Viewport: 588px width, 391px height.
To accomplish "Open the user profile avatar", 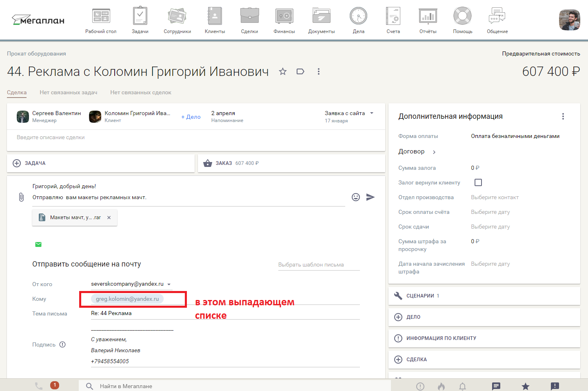I will pos(570,20).
